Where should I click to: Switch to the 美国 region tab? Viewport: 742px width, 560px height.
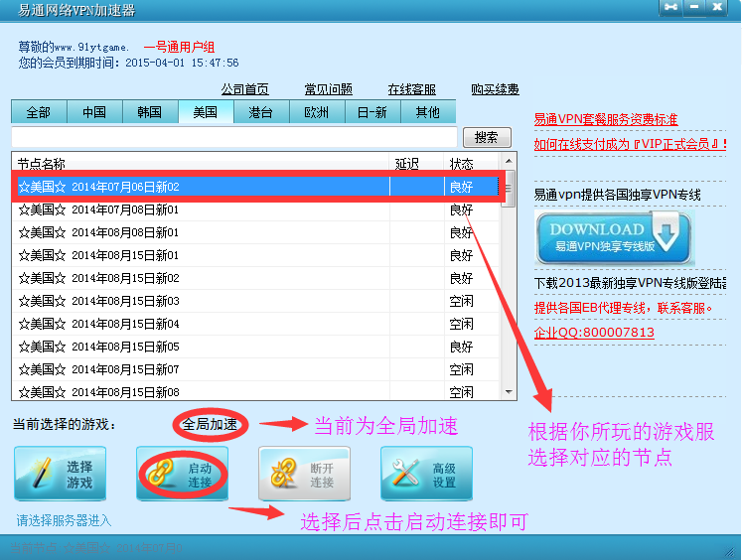click(x=206, y=112)
